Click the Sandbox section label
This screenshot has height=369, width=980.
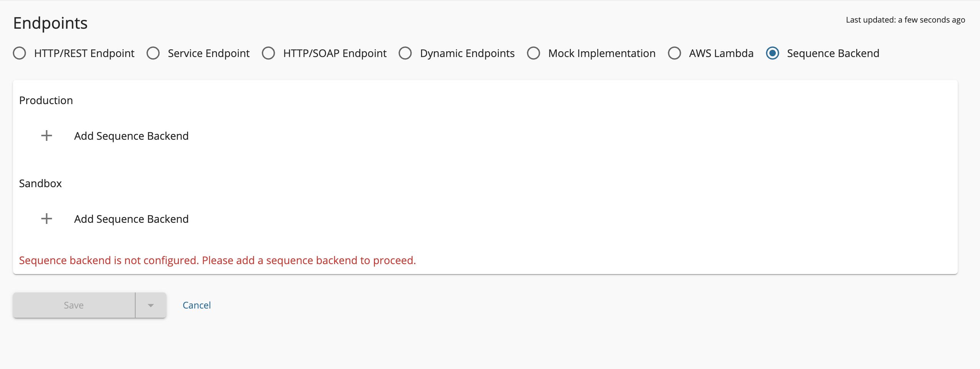40,183
